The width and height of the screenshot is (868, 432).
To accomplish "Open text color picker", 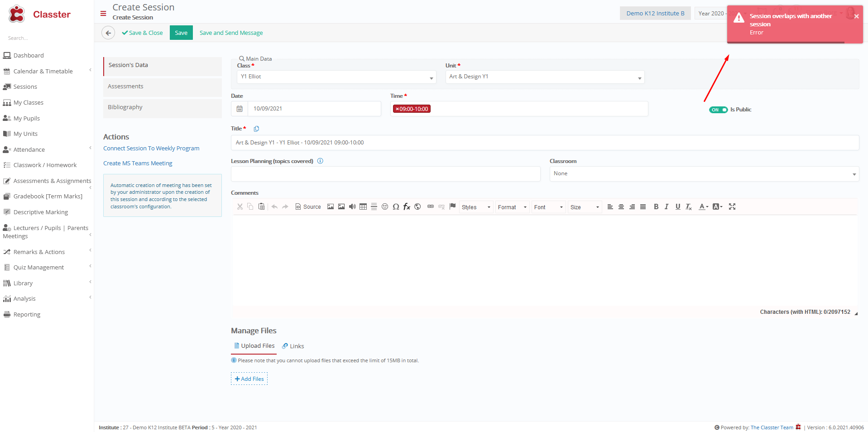I will click(x=704, y=206).
